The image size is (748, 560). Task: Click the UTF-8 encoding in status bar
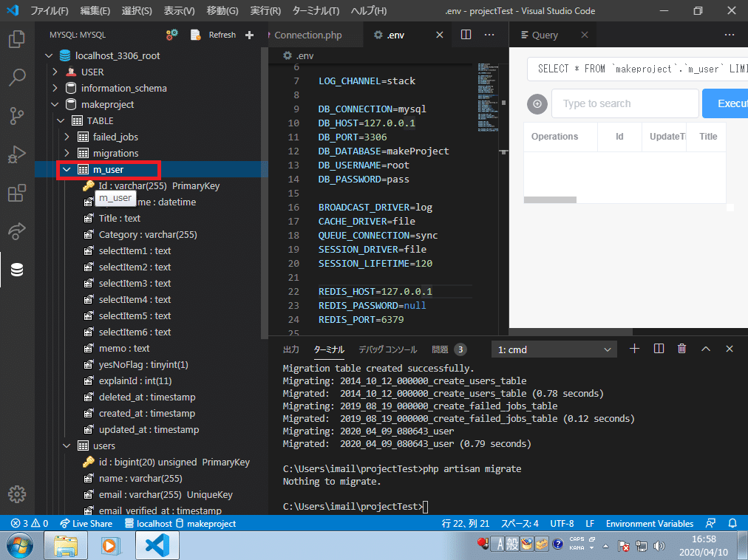pos(562,523)
